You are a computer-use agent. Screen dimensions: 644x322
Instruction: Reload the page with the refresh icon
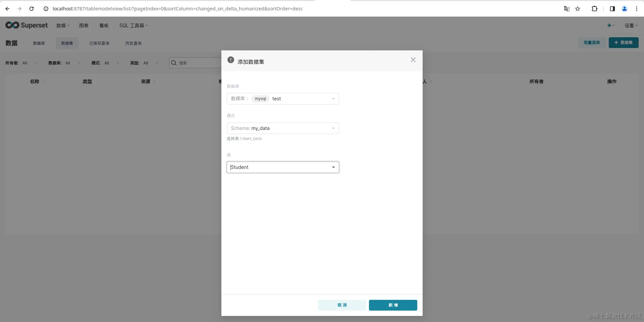[32, 9]
